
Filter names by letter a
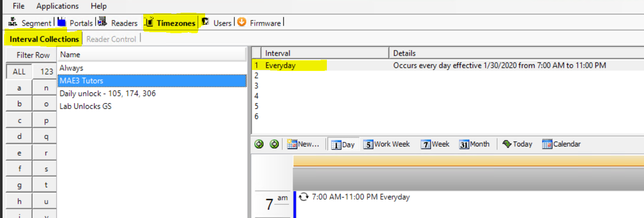19,88
